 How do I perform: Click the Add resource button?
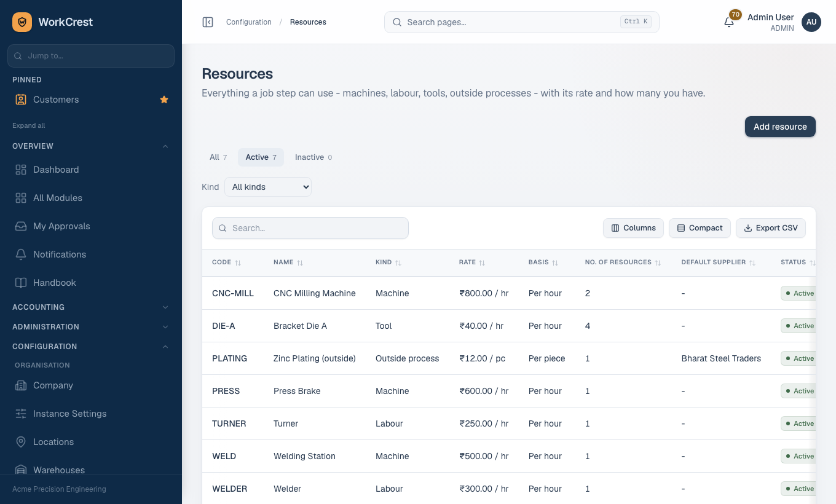[780, 127]
